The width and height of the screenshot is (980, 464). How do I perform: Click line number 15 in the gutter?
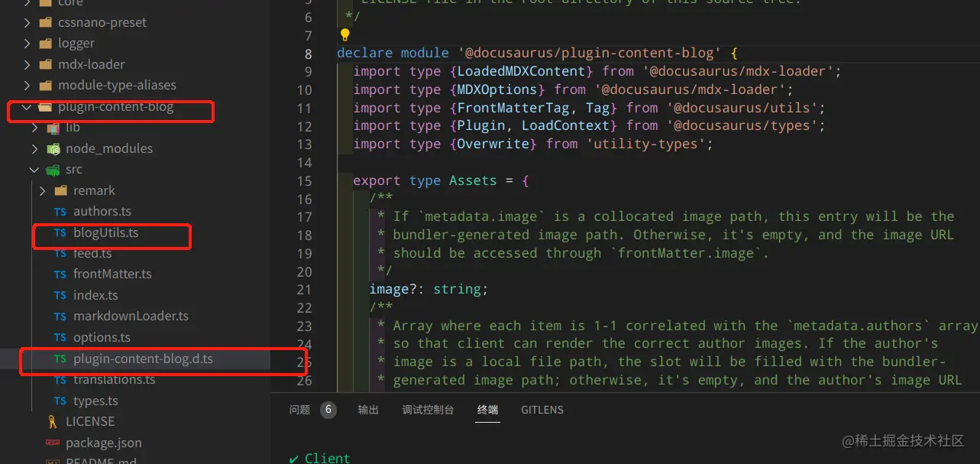[x=304, y=181]
